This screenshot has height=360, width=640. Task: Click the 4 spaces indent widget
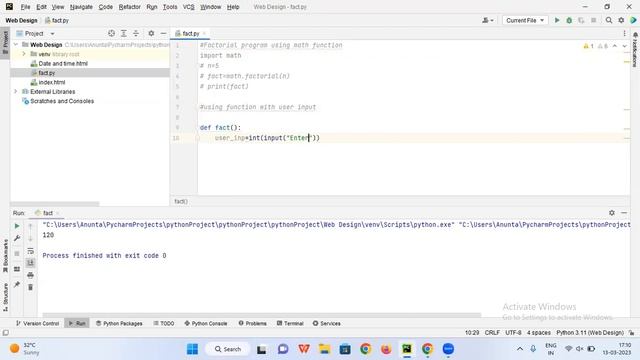point(538,333)
